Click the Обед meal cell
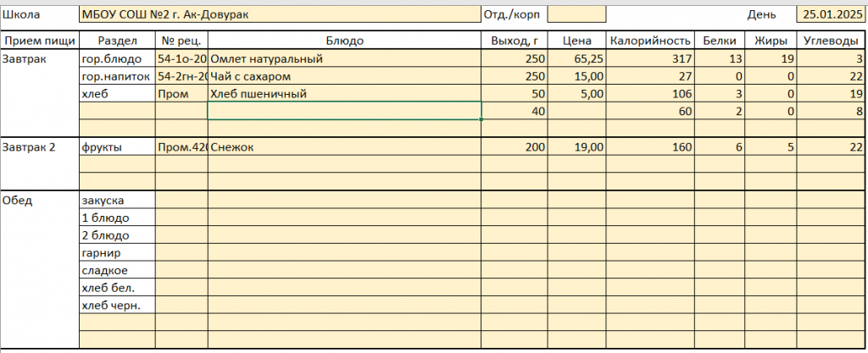The height and width of the screenshot is (353, 868). 40,201
